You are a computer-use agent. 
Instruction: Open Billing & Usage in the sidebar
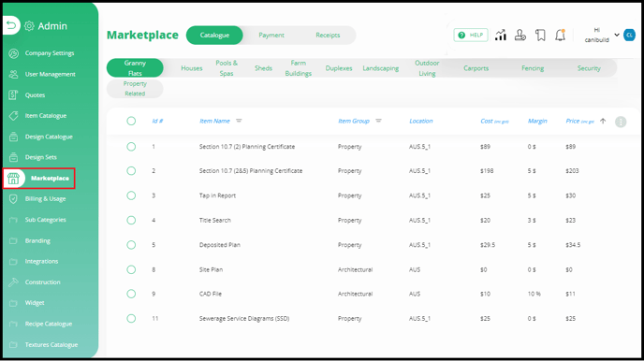45,199
